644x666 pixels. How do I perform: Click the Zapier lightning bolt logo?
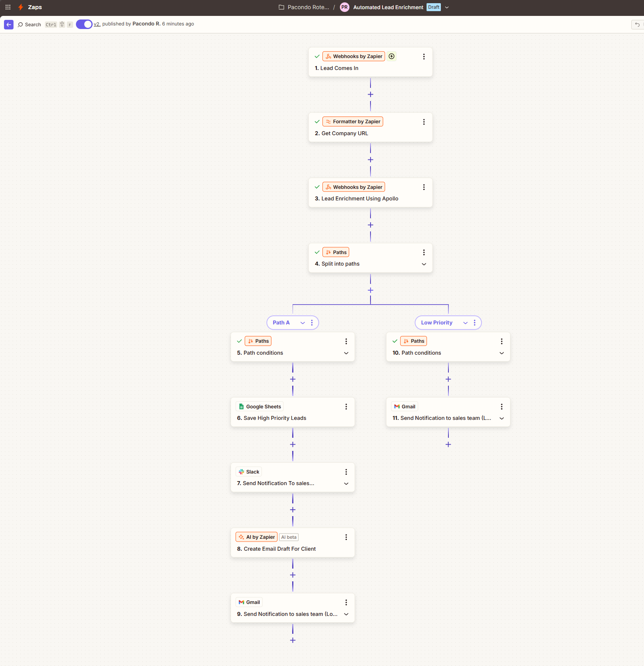[x=21, y=7]
